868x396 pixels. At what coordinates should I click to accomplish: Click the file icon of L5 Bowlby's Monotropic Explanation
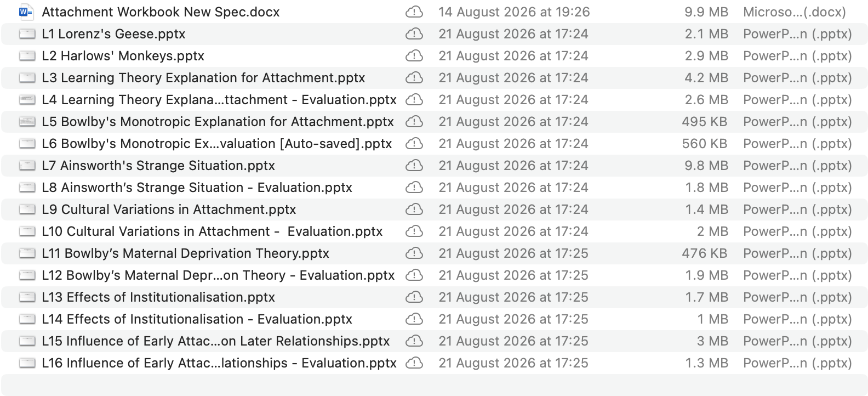click(x=27, y=122)
